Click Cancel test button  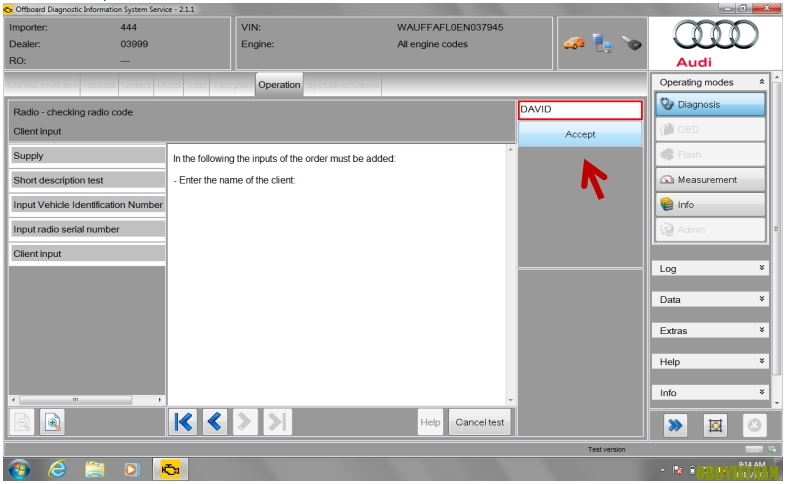(x=480, y=422)
